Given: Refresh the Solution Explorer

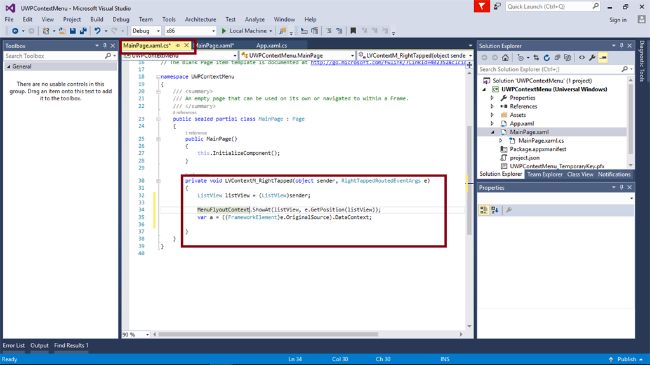Looking at the screenshot, I should (547, 58).
